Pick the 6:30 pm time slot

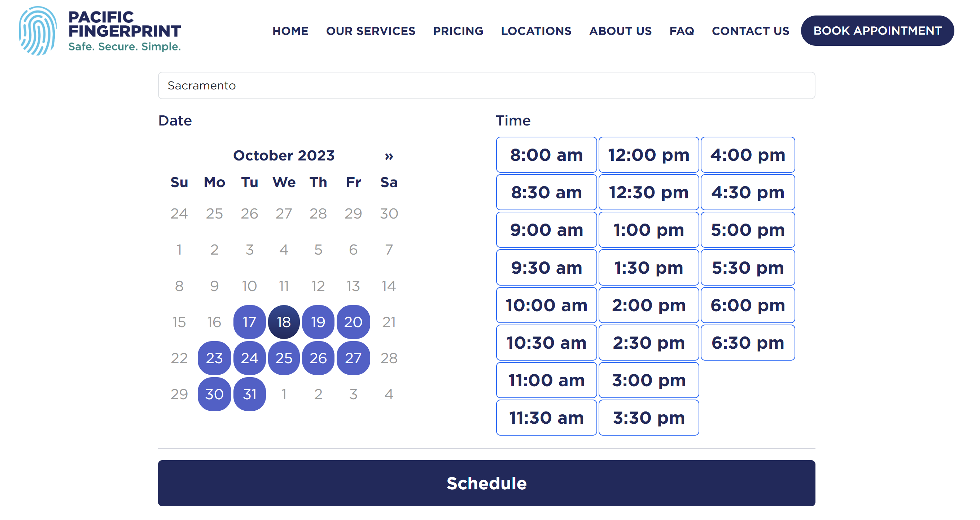(748, 343)
